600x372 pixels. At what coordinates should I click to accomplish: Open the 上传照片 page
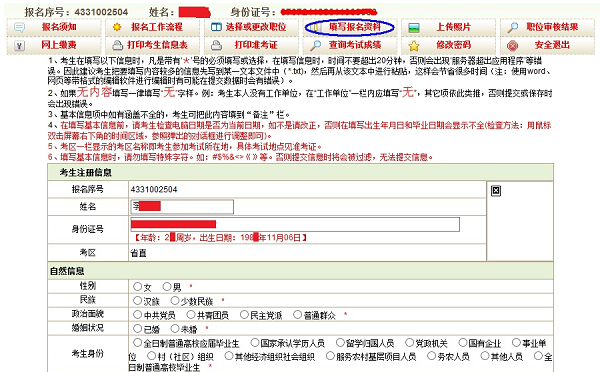[x=453, y=27]
